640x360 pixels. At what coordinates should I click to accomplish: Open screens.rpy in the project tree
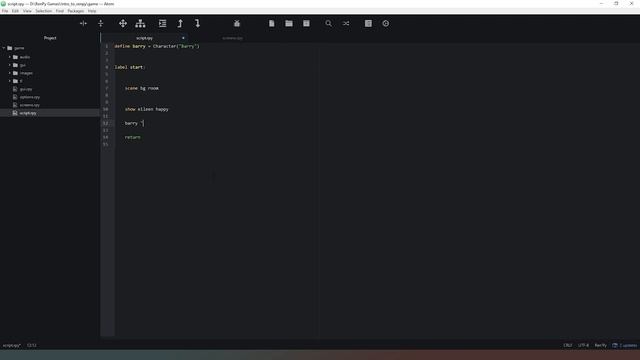30,105
